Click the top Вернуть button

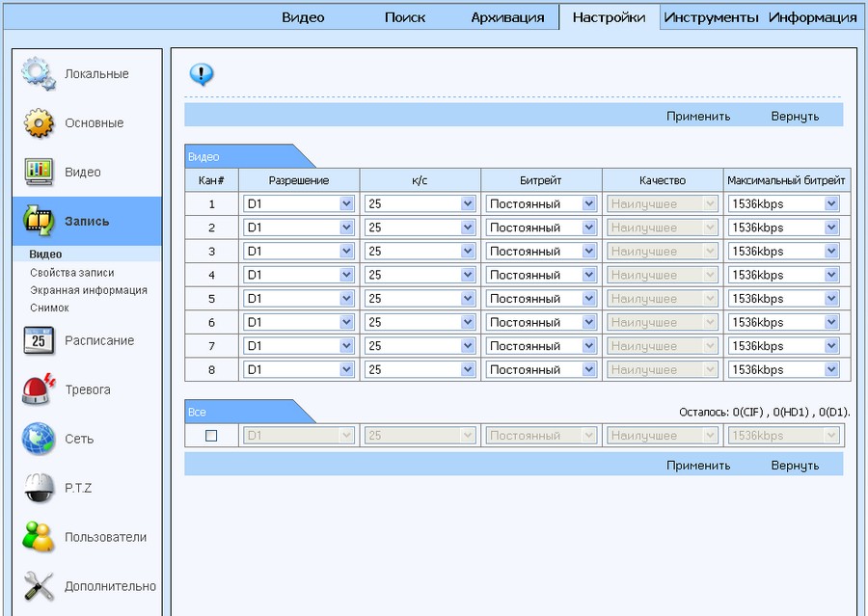(x=795, y=117)
